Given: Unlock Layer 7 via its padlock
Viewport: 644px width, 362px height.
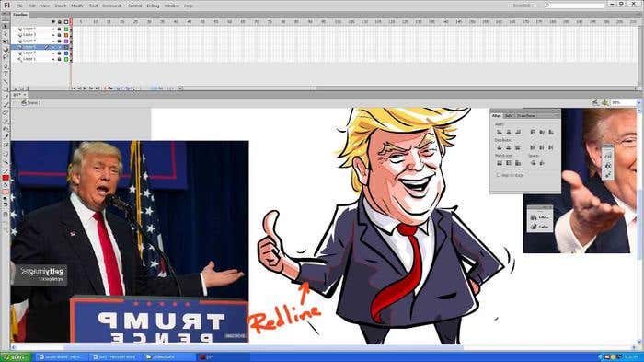Looking at the screenshot, I should [x=60, y=53].
